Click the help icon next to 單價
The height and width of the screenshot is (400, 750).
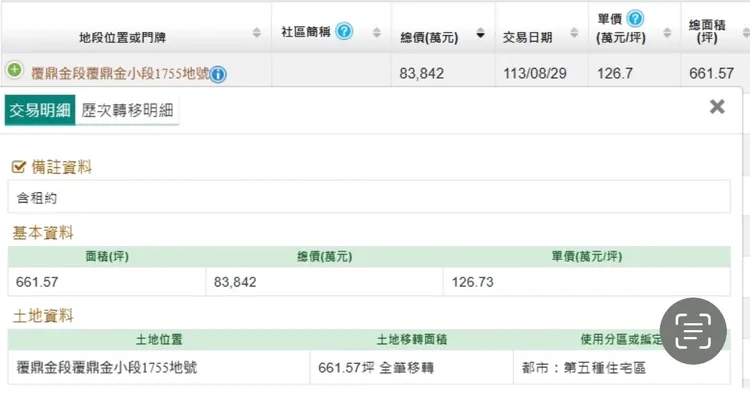click(634, 20)
